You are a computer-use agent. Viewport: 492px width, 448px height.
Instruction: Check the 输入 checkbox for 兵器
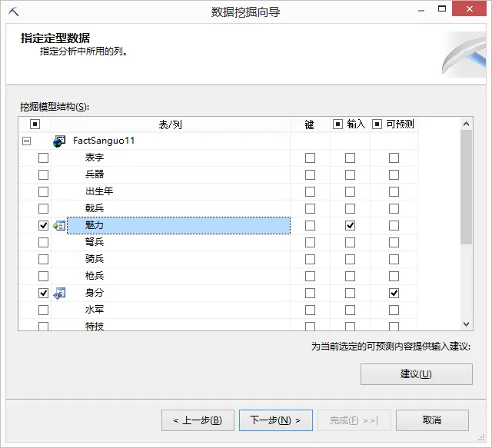pyautogui.click(x=351, y=174)
